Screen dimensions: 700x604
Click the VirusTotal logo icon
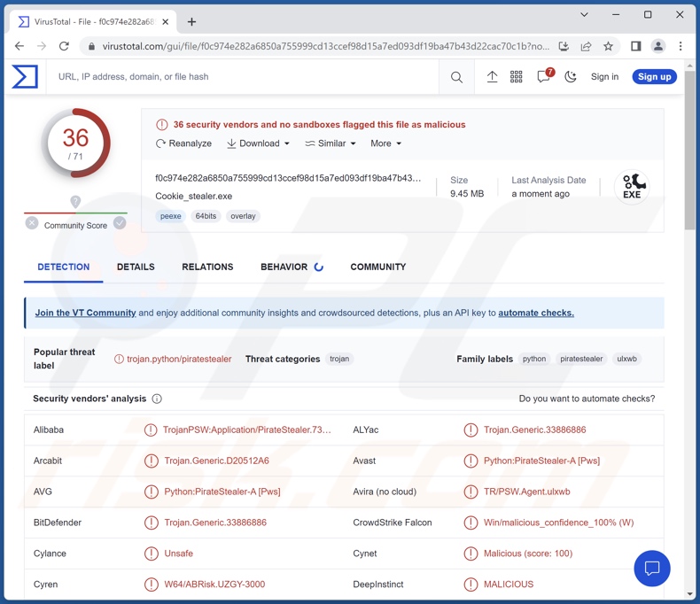pos(25,77)
